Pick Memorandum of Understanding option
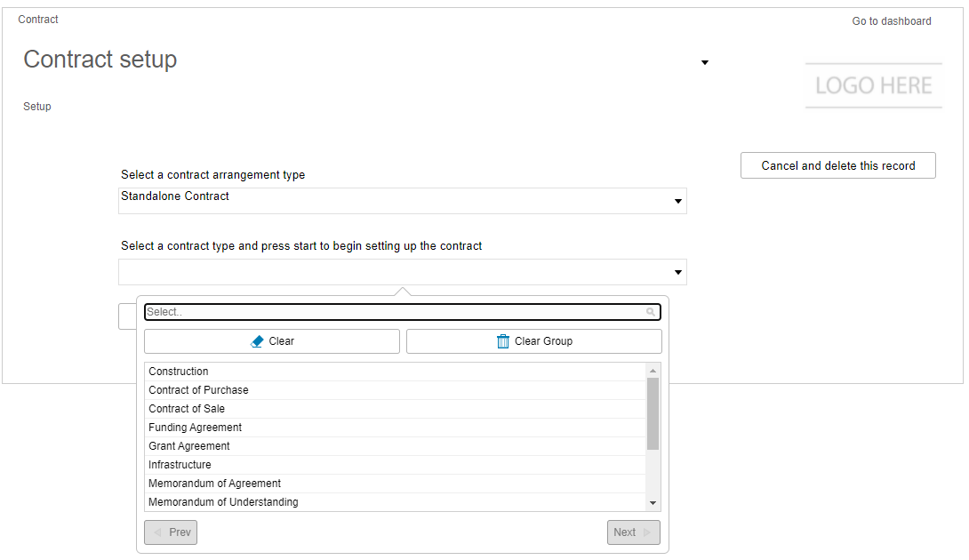Viewport: 969px width, 560px height. [x=395, y=502]
